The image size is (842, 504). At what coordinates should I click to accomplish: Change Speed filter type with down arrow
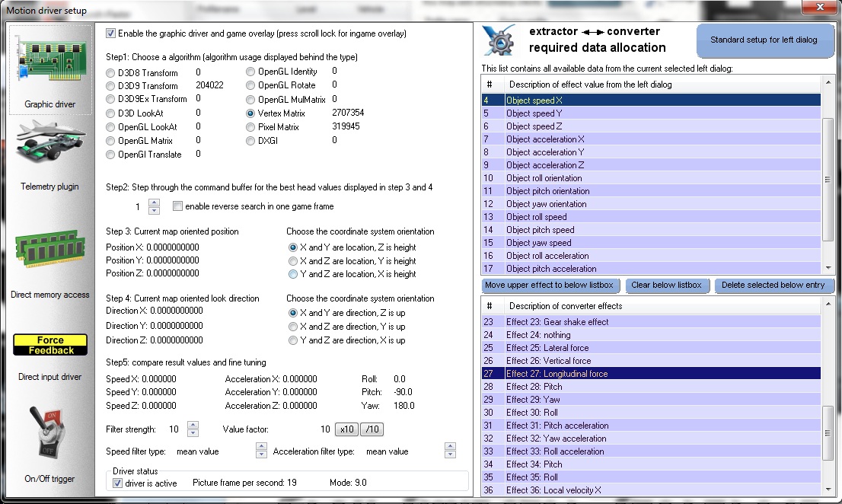262,454
